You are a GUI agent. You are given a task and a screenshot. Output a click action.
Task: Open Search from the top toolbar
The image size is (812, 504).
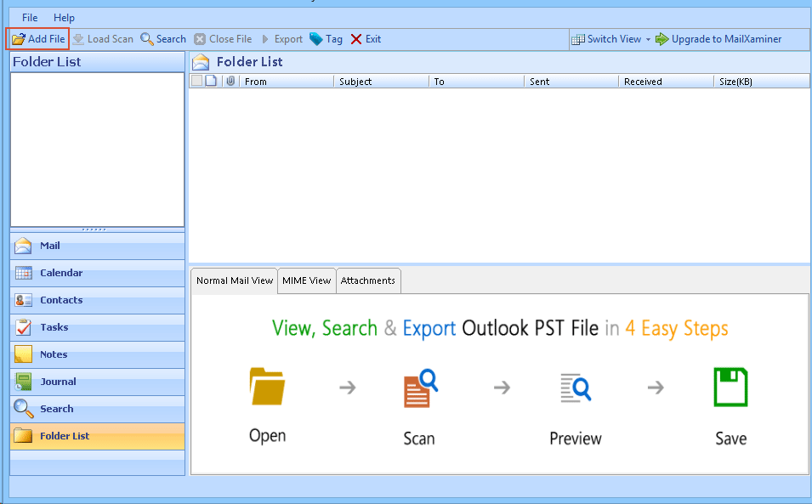(163, 39)
